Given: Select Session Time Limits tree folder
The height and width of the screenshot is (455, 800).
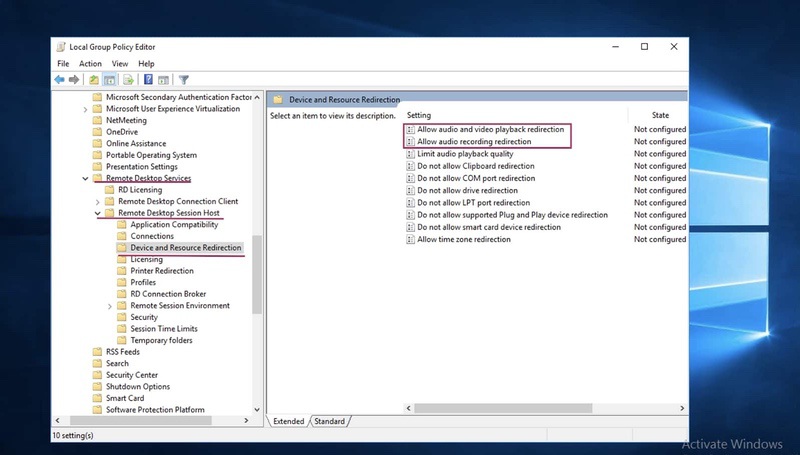Looking at the screenshot, I should 164,329.
